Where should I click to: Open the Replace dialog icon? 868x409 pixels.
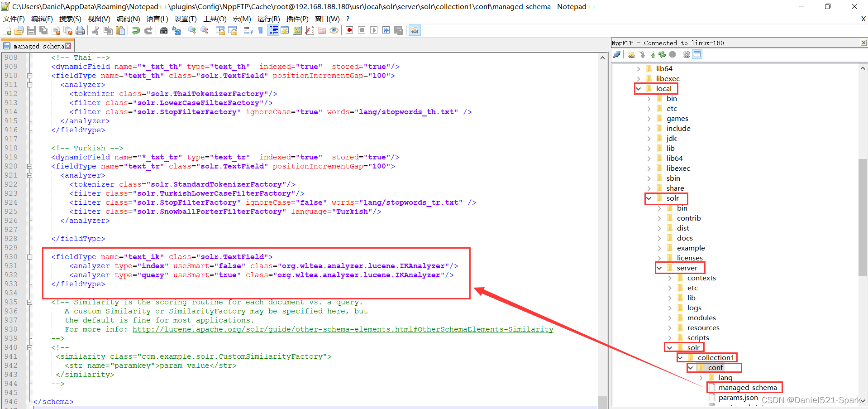(x=176, y=30)
